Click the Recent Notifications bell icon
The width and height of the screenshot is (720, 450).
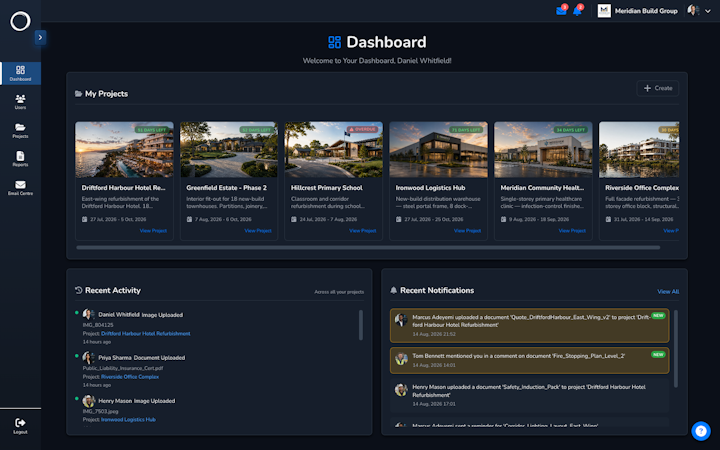(x=394, y=290)
